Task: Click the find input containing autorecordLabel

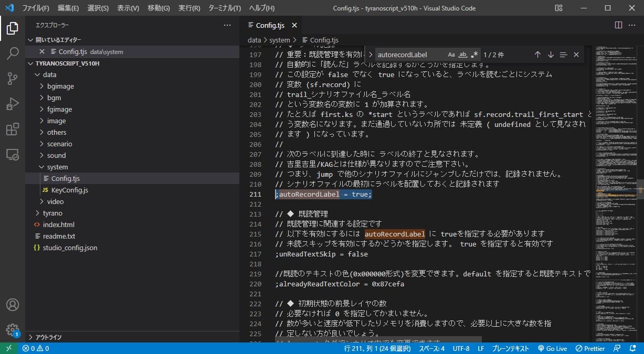Action: (409, 55)
